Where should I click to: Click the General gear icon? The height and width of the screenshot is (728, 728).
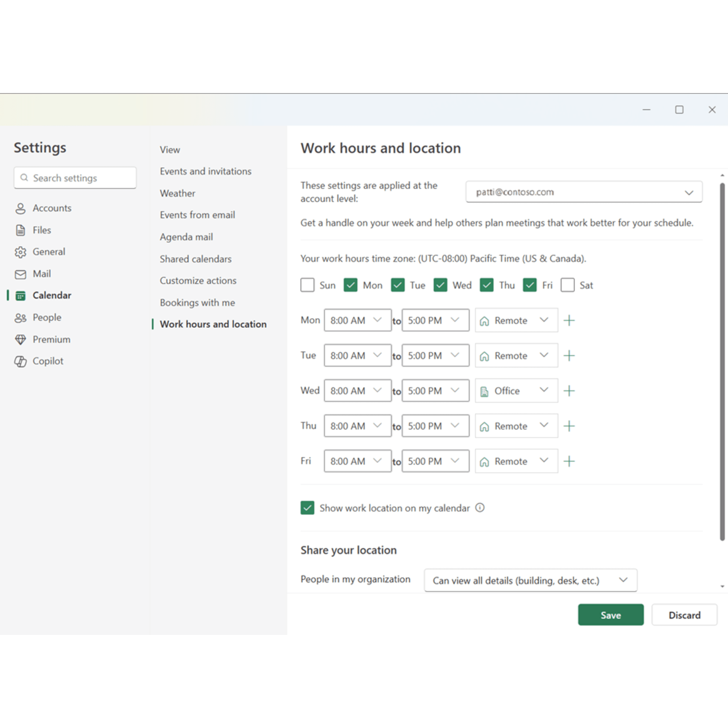point(20,252)
